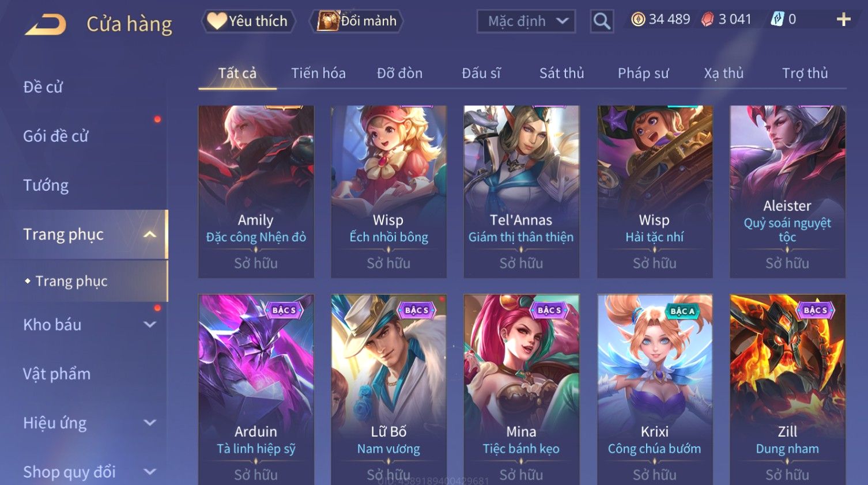
Task: Go to Tướng in the sidebar
Action: click(x=46, y=185)
